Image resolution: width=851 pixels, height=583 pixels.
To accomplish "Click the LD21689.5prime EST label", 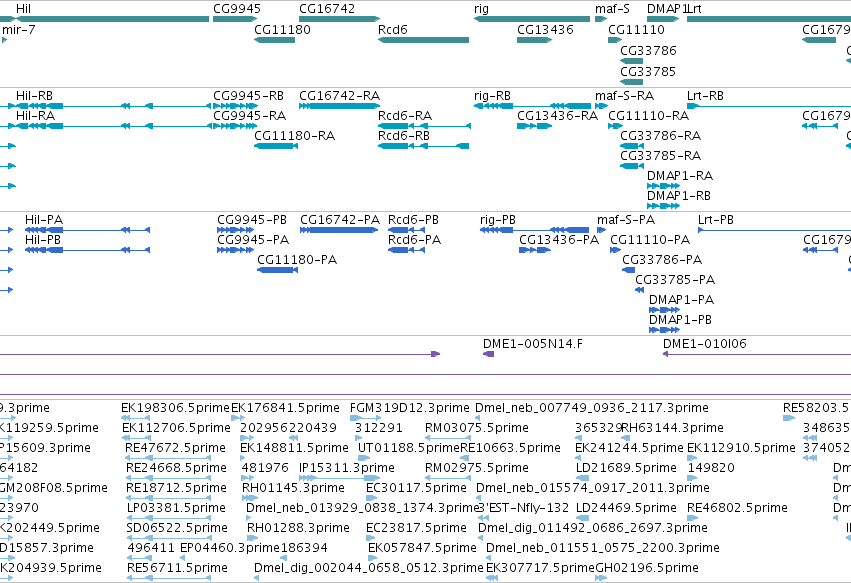I will pyautogui.click(x=626, y=468).
